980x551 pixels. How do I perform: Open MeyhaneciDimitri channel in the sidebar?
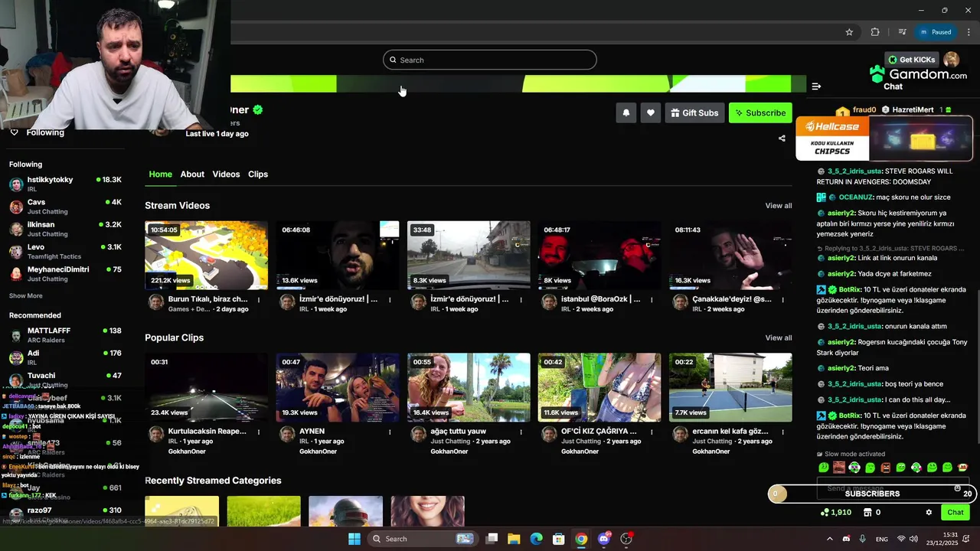tap(65, 274)
